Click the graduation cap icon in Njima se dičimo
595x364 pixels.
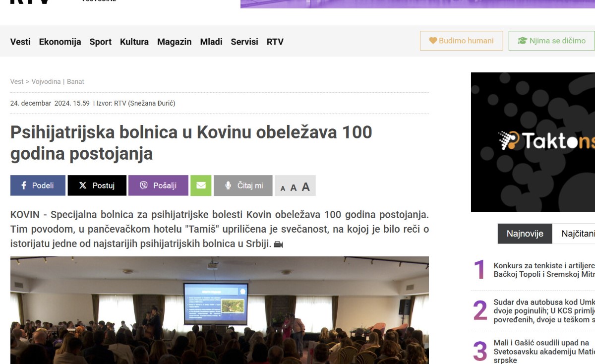[x=522, y=41]
